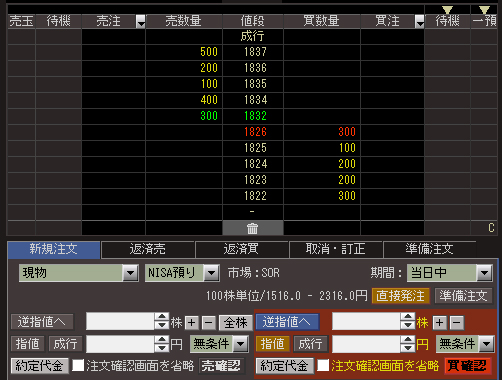
Task: Toggle the buy-side 指値 limit order type
Action: click(272, 344)
